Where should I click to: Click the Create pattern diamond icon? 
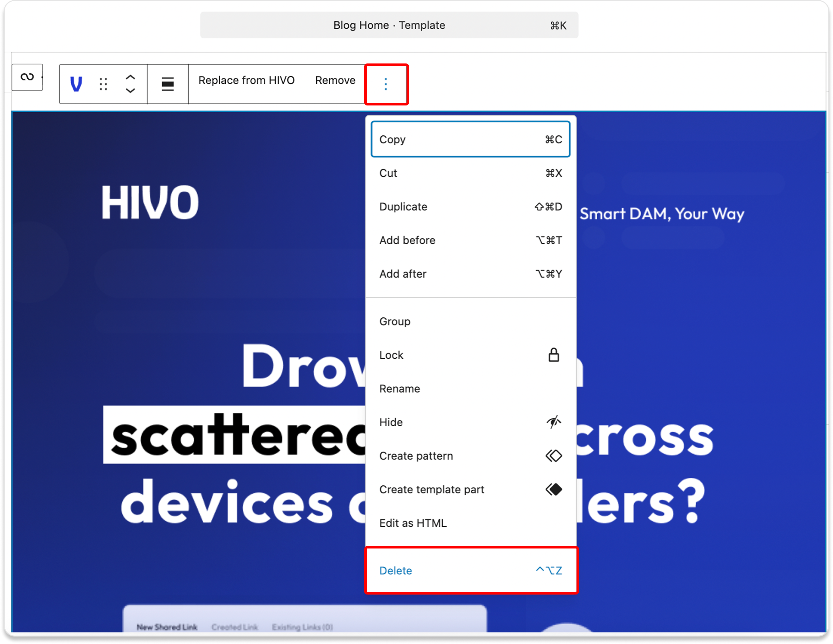coord(553,456)
